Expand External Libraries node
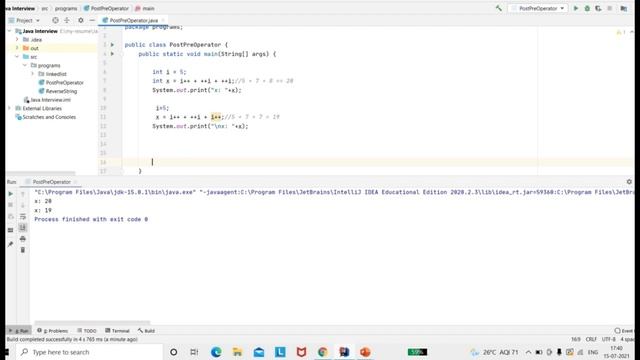This screenshot has width=640, height=360. tap(9, 108)
